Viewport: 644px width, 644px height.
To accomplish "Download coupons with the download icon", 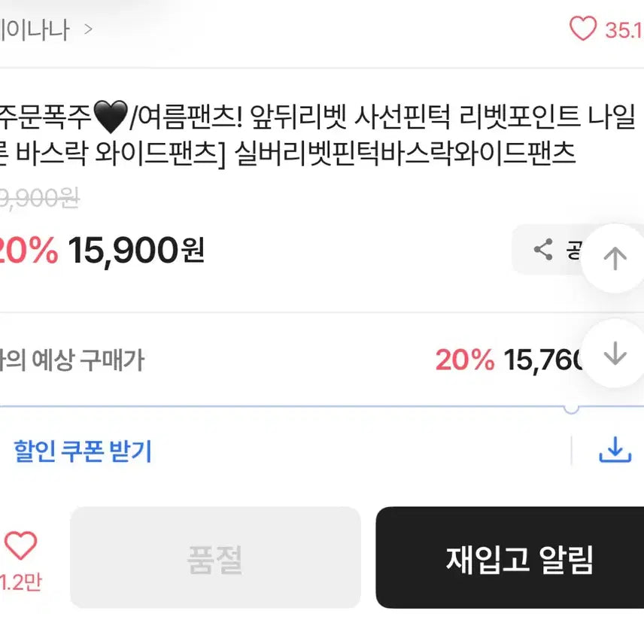I will 614,451.
